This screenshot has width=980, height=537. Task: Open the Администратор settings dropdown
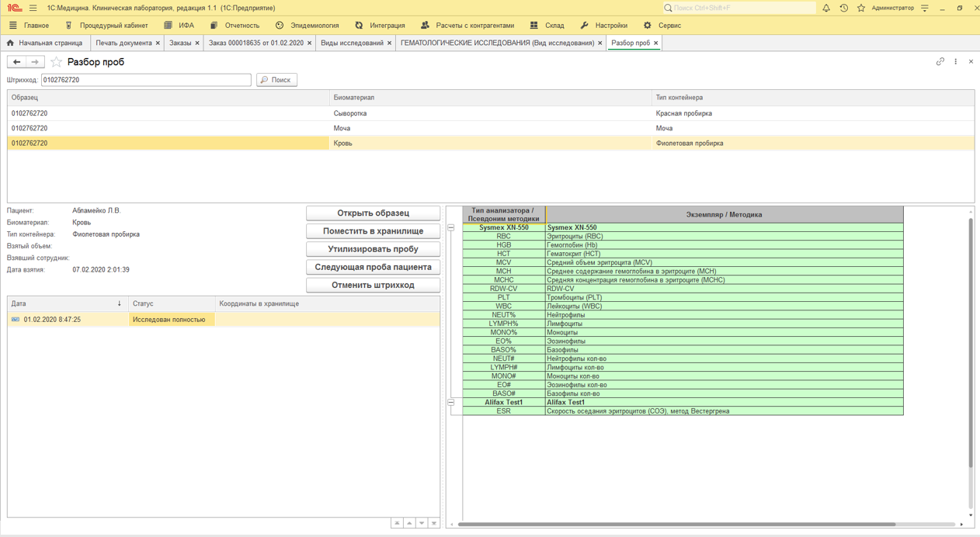point(925,8)
